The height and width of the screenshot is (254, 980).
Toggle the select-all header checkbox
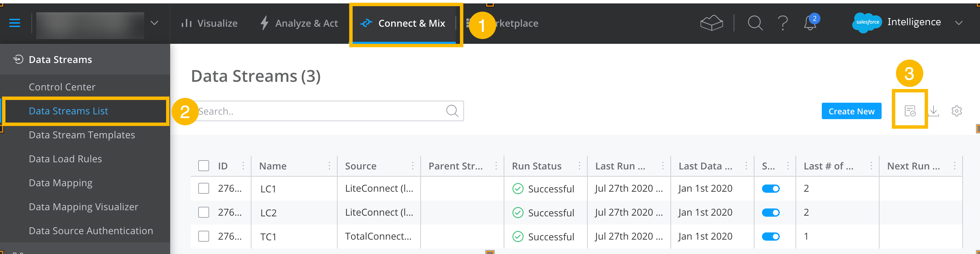(x=204, y=166)
